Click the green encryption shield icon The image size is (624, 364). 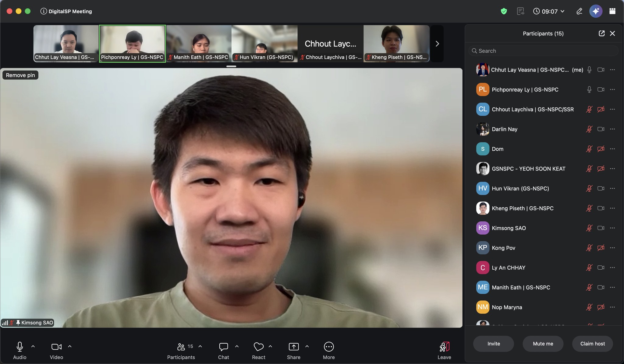504,11
